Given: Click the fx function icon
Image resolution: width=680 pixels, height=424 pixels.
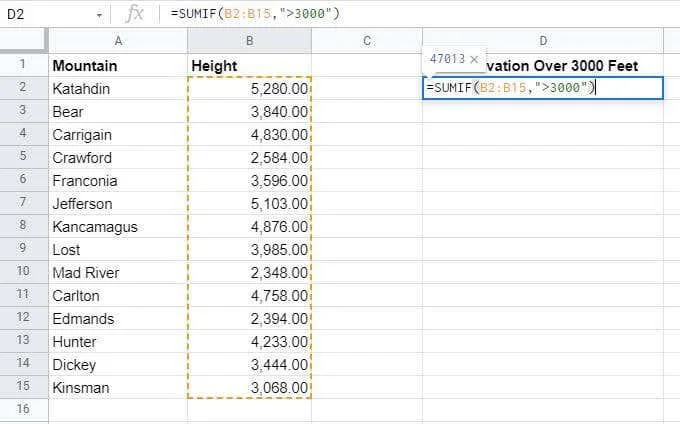Looking at the screenshot, I should [134, 14].
